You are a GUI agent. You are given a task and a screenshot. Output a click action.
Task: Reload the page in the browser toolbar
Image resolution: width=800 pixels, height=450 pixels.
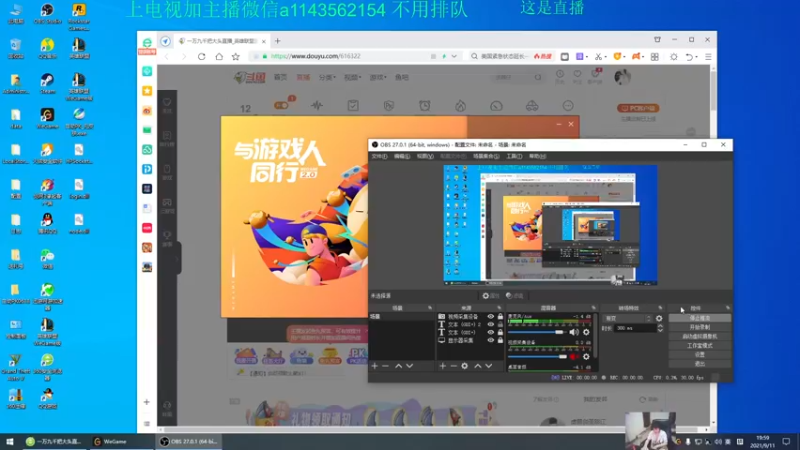(202, 57)
